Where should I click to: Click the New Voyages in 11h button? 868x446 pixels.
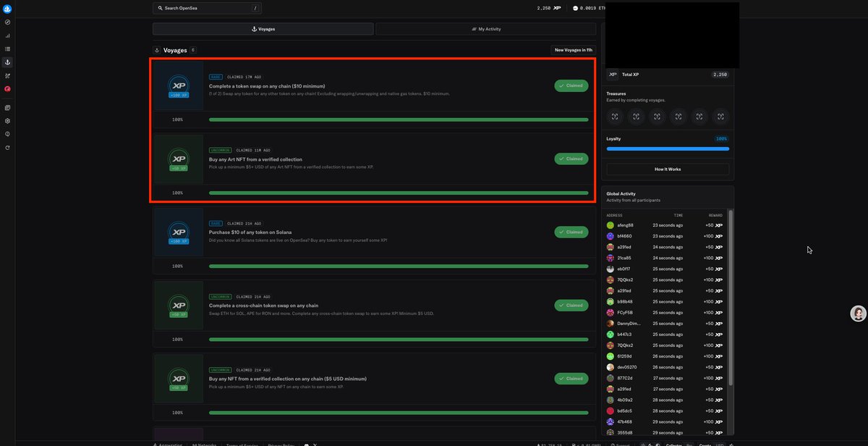click(x=574, y=50)
